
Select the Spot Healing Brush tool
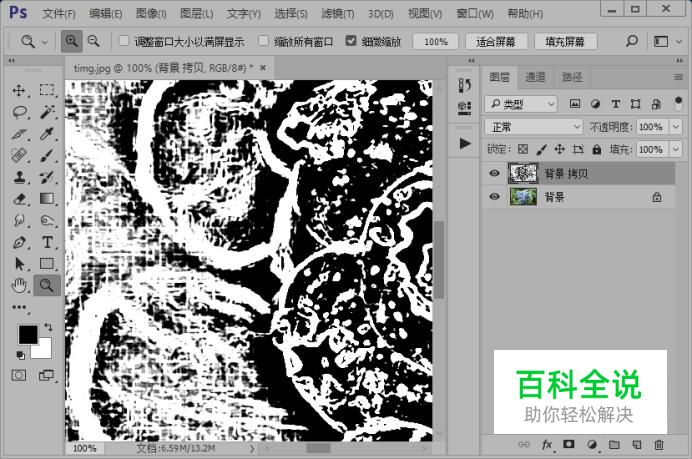point(19,155)
